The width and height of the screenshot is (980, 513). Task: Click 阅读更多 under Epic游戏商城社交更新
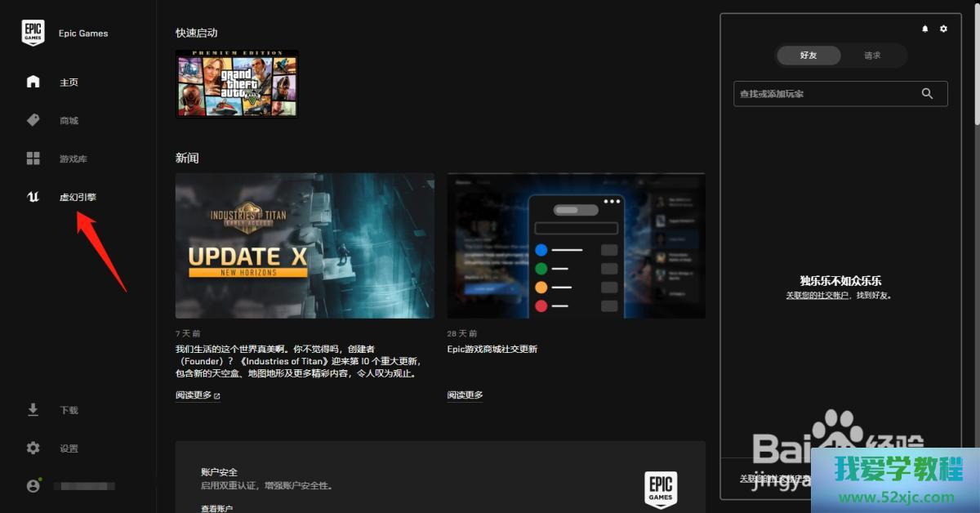[465, 395]
